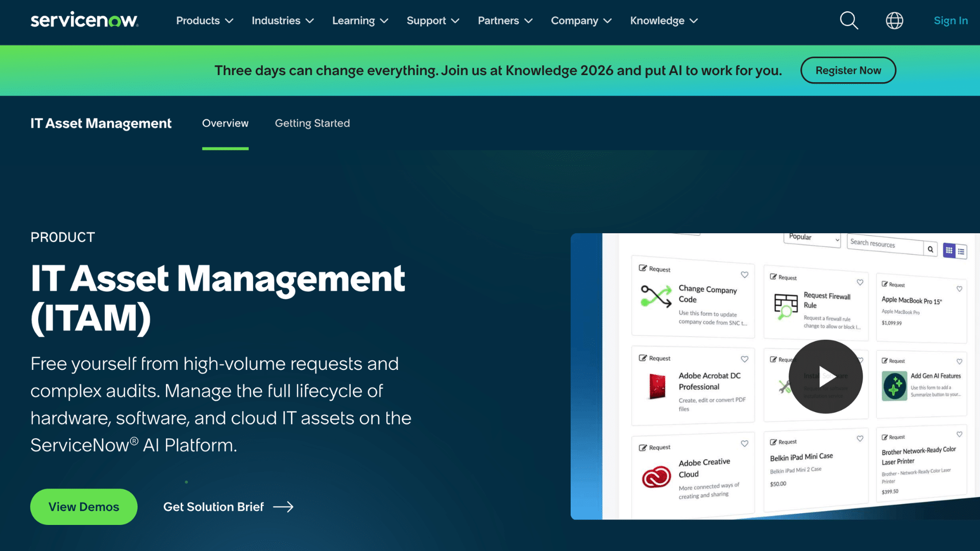Click the View Demos button
The image size is (980, 551).
[x=84, y=507]
